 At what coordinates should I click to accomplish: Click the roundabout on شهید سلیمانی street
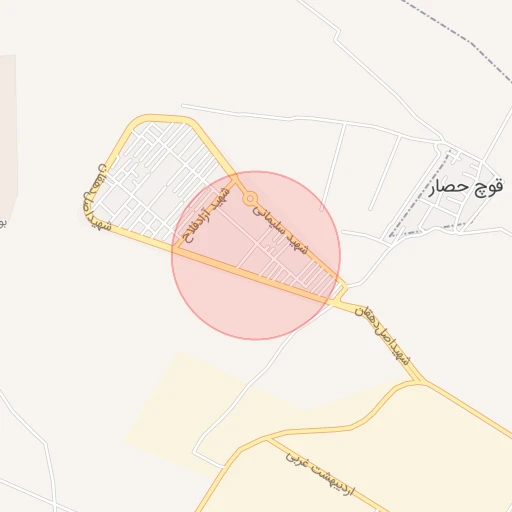click(x=250, y=199)
